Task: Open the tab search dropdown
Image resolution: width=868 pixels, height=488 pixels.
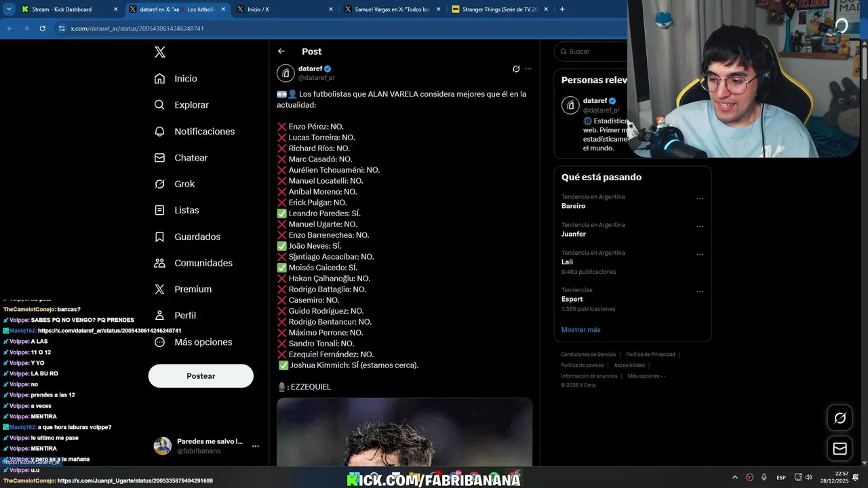Action: click(8, 9)
